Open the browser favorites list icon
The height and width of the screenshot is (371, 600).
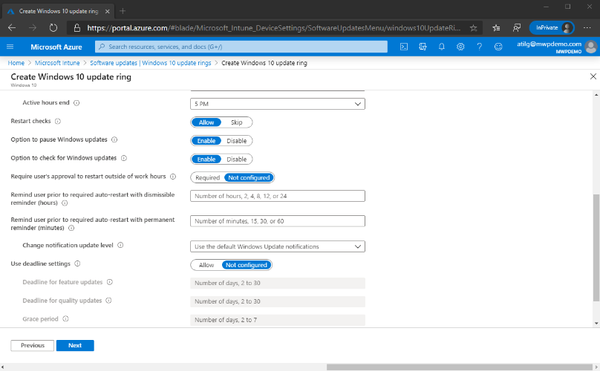click(496, 28)
